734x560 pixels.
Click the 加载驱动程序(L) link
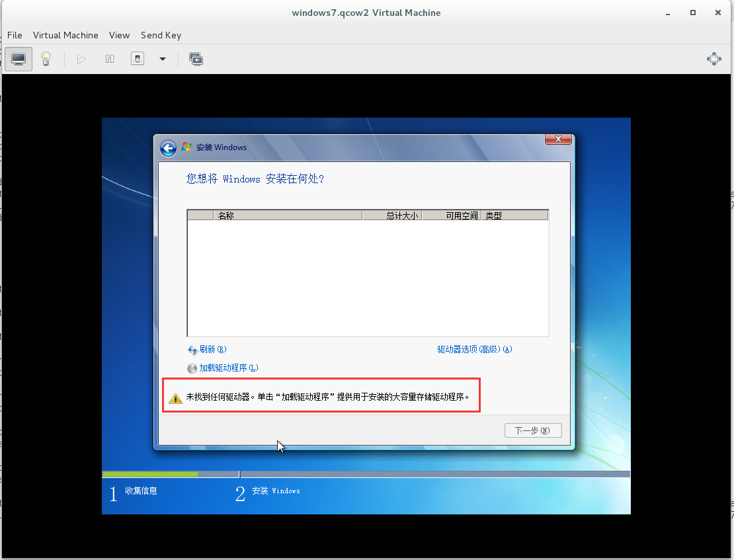[228, 368]
